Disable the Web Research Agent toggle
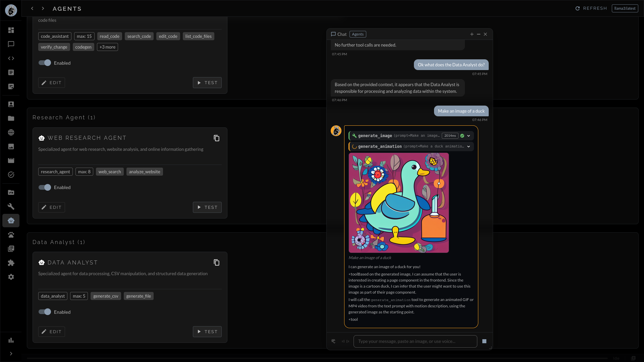This screenshot has height=362, width=644. pos(44,187)
